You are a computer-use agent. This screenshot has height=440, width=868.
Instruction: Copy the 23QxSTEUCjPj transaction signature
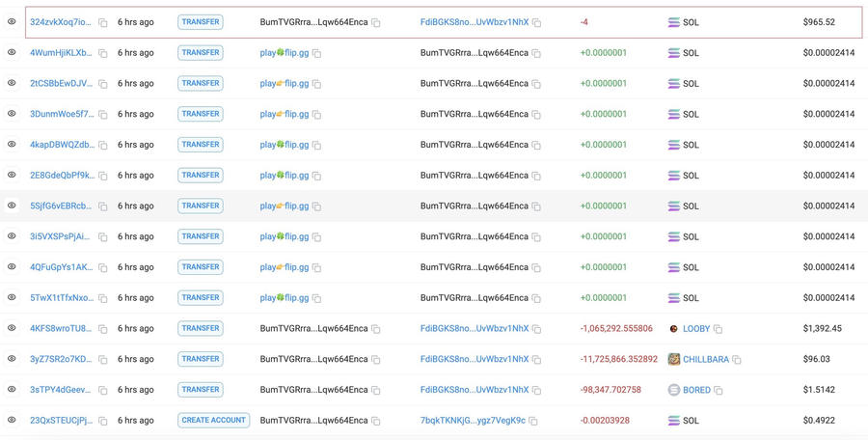click(x=103, y=421)
